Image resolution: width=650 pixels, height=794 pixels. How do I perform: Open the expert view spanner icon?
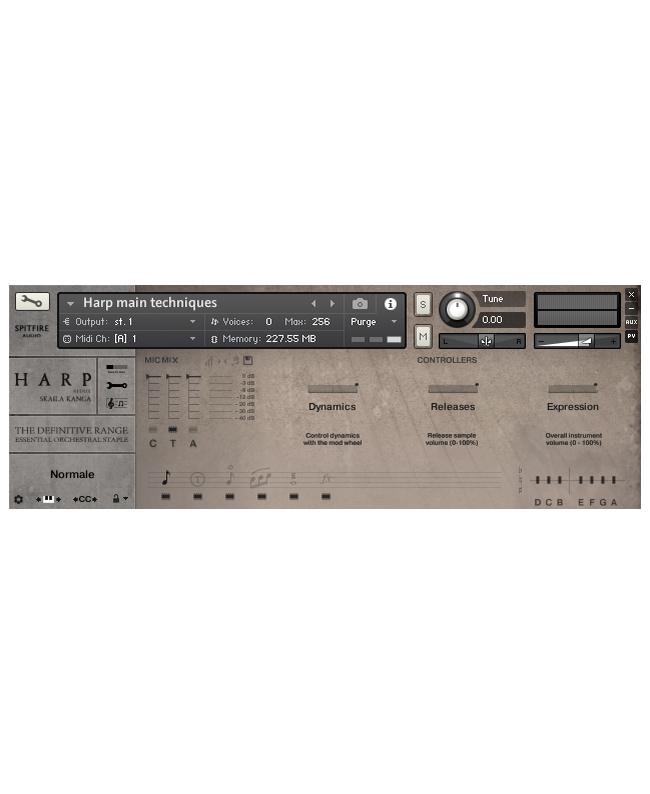tap(116, 385)
